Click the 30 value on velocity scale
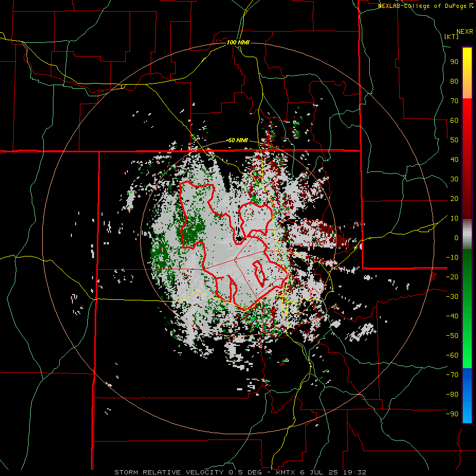Viewport: 476px width, 476px height. tap(454, 179)
